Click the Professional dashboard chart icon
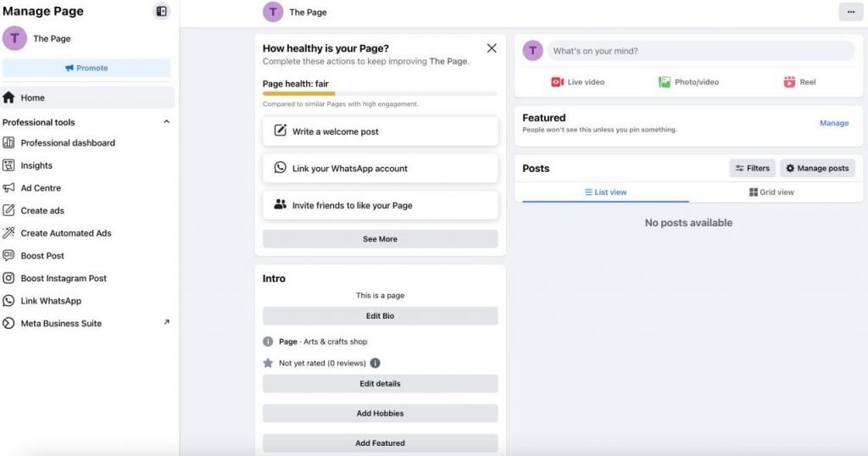The height and width of the screenshot is (456, 868). (x=8, y=142)
